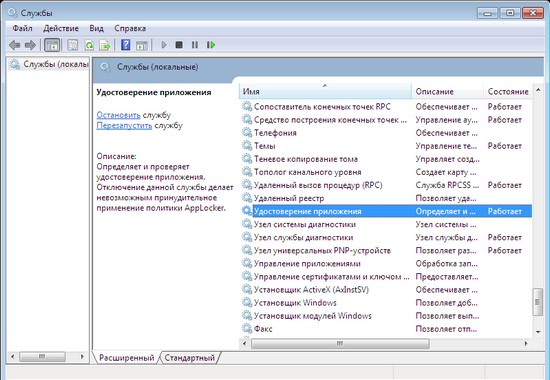Open the Вид menu
The width and height of the screenshot is (550, 380).
click(96, 28)
